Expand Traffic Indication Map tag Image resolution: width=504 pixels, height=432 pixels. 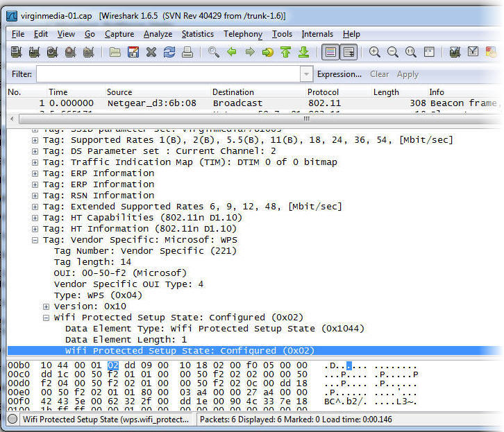point(35,162)
